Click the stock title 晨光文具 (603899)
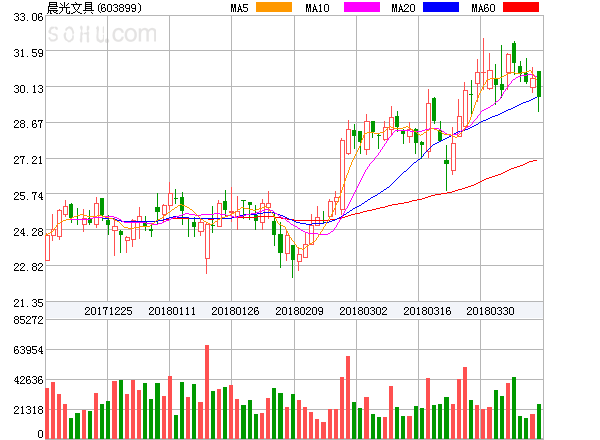This screenshot has height=440, width=600. (x=94, y=8)
